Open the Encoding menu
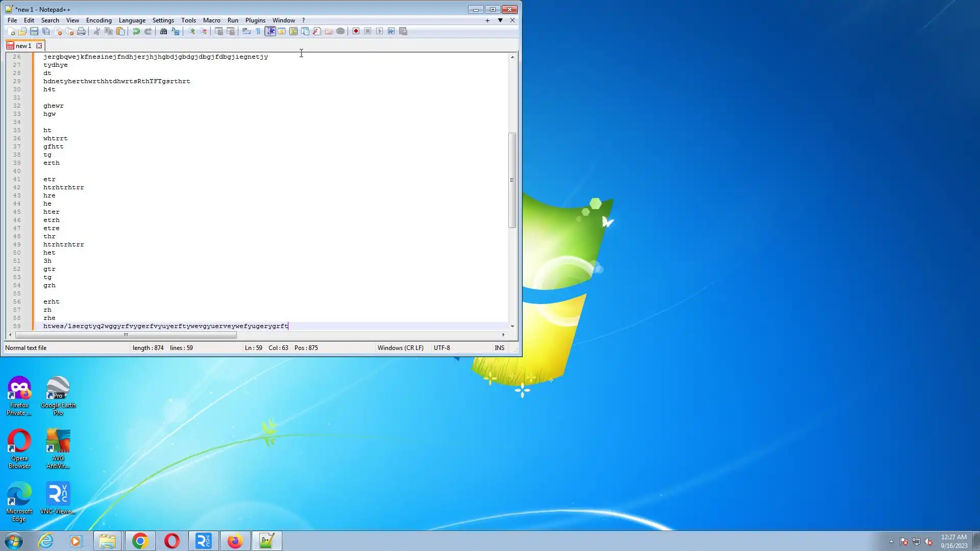Viewport: 980px width, 551px height. (99, 20)
